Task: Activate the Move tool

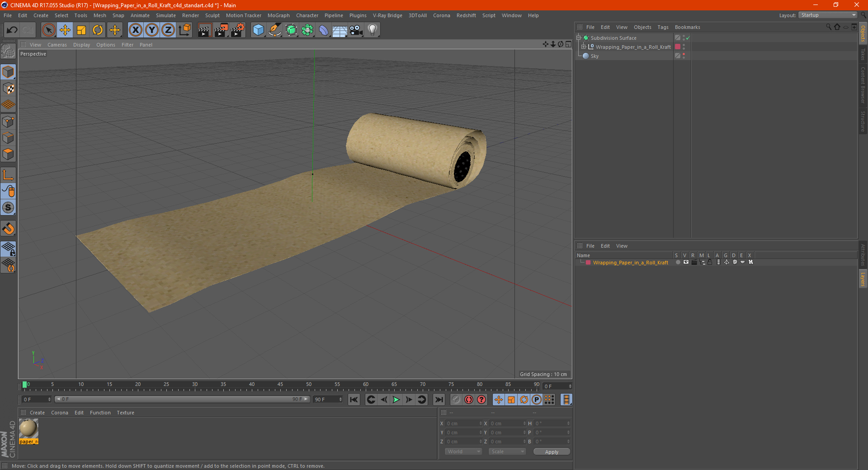Action: pyautogui.click(x=65, y=30)
